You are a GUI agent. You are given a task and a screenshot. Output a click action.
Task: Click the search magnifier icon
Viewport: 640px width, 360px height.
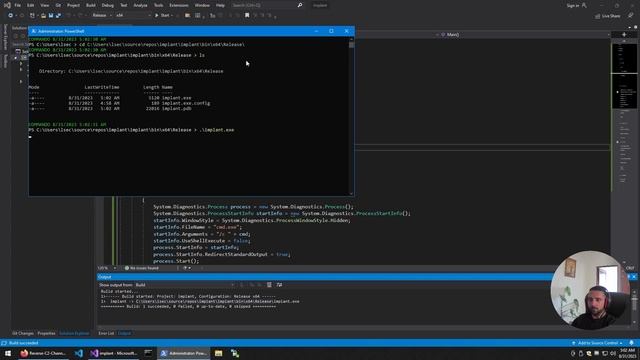[300, 5]
